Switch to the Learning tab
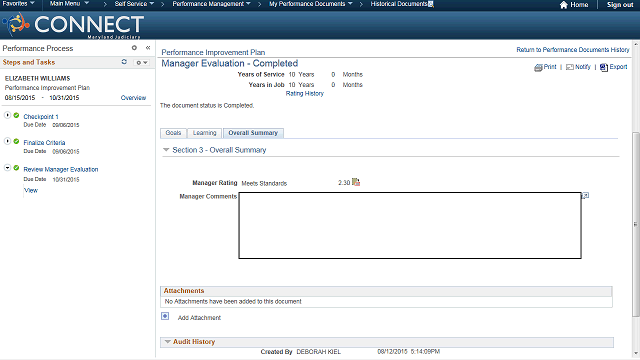This screenshot has width=640, height=360. 204,133
